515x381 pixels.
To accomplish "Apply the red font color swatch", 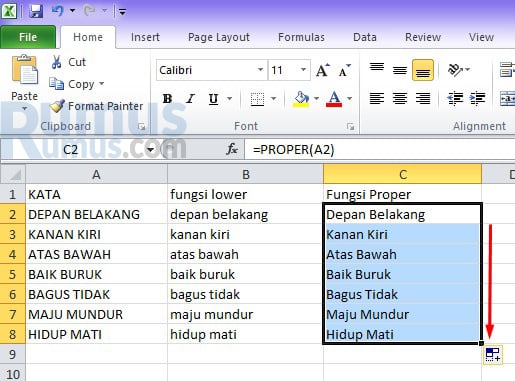I will click(334, 99).
